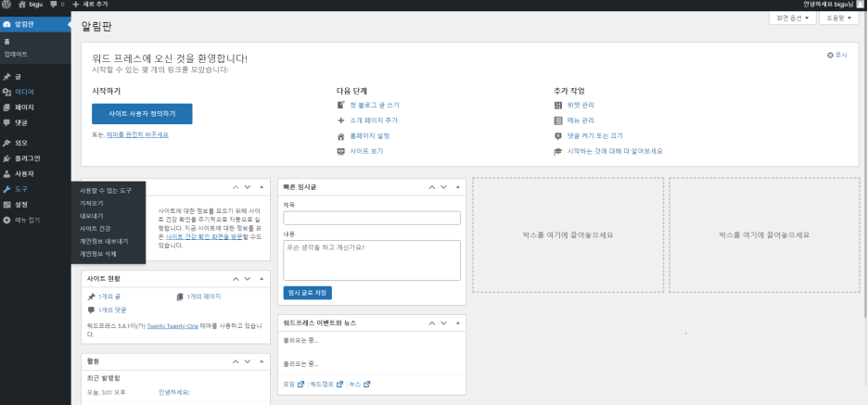This screenshot has width=868, height=405.
Task: Dismiss welcome panel with 무시 icon
Action: pos(830,55)
